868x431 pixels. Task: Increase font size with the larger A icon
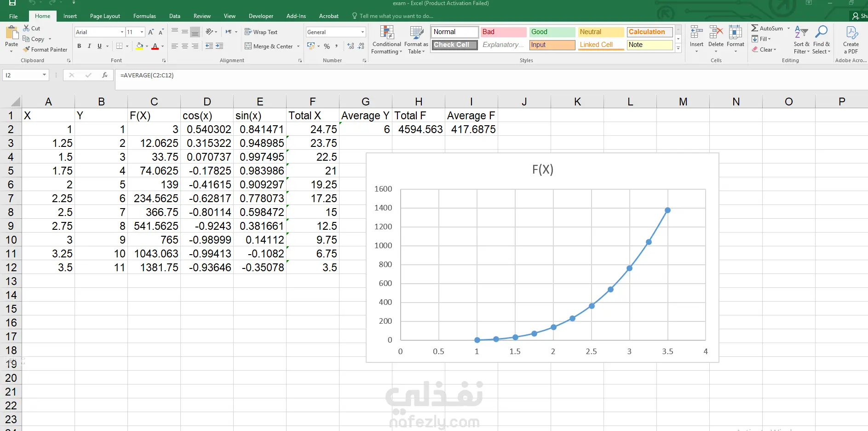(x=151, y=32)
